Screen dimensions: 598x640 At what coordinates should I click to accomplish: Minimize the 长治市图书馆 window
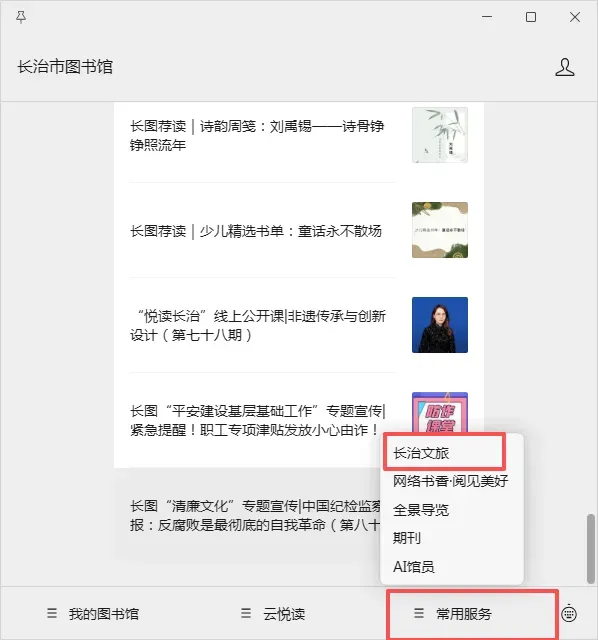pos(487,17)
